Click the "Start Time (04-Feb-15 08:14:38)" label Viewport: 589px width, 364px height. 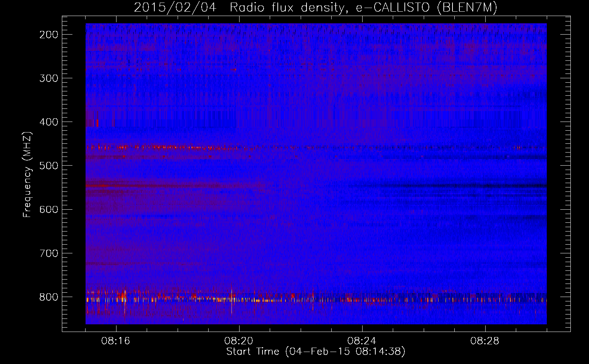point(316,352)
